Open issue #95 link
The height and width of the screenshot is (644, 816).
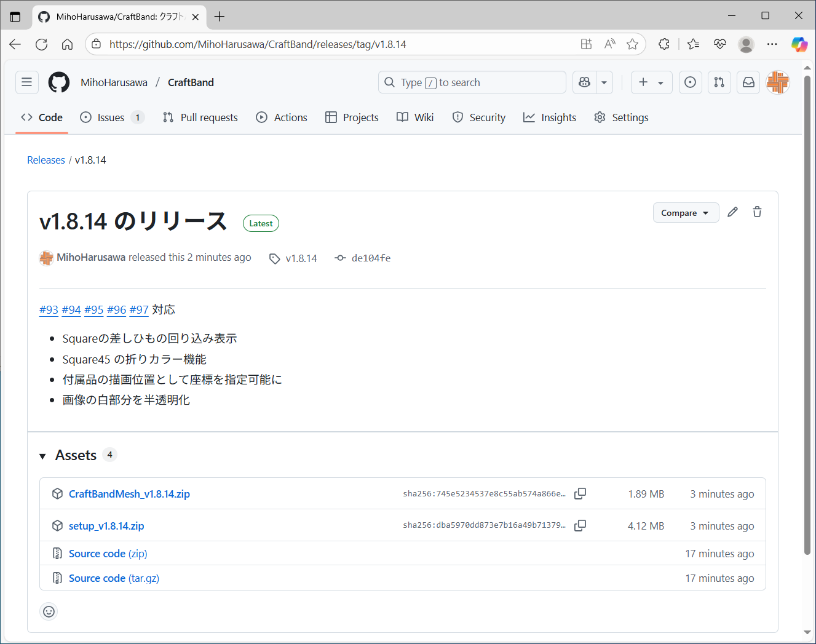click(x=94, y=310)
